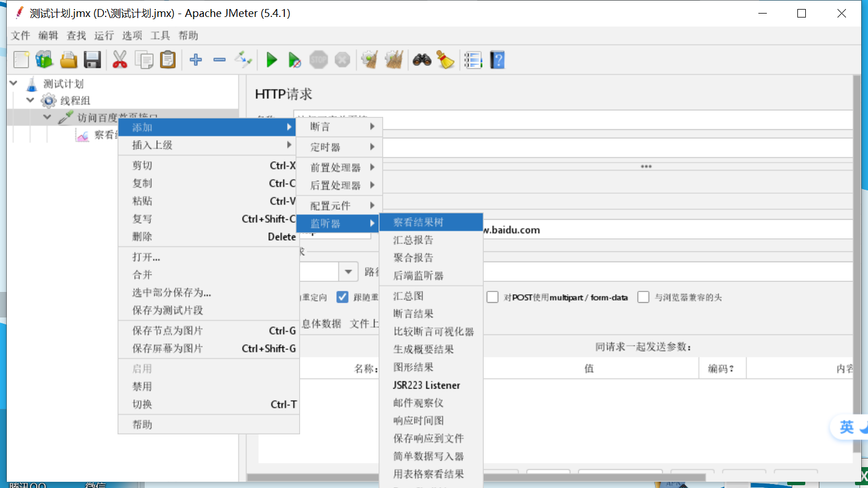The image size is (868, 488).
Task: Select the 测试计划 flask tree icon
Action: [32, 84]
